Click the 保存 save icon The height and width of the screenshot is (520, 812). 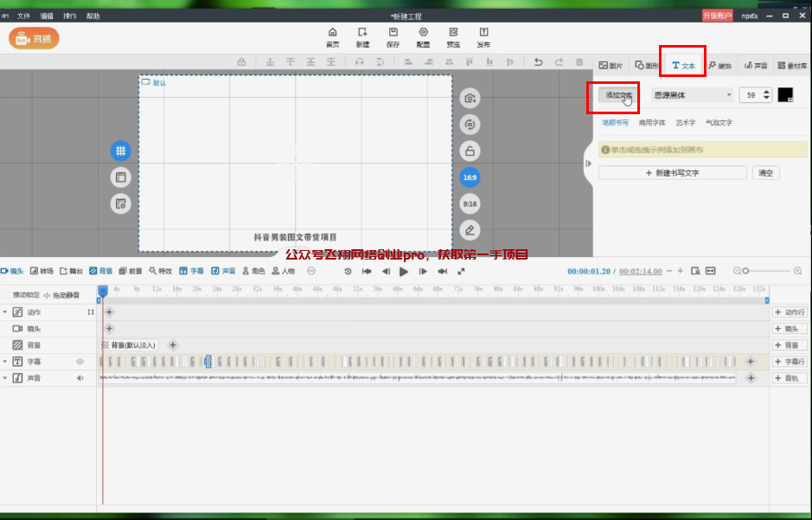393,36
